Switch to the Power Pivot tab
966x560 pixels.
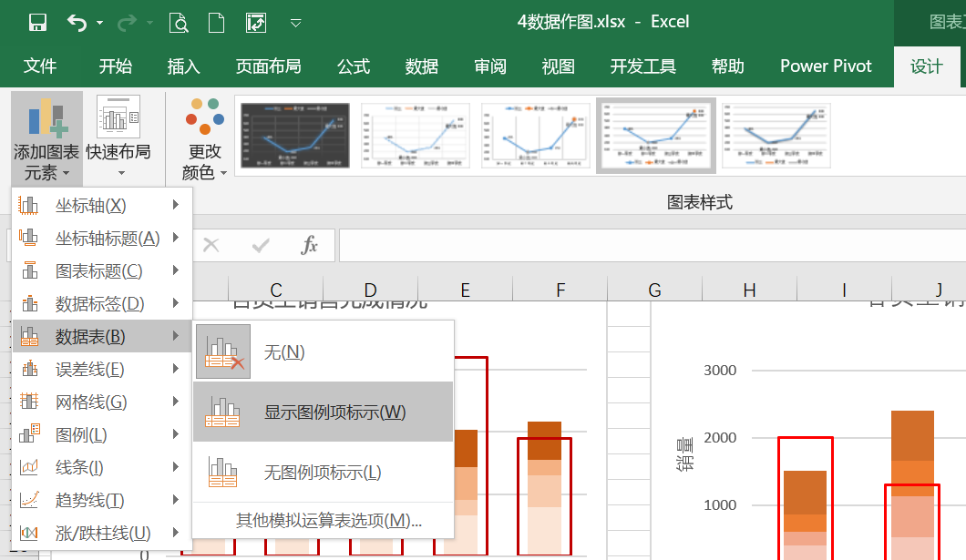[x=827, y=66]
